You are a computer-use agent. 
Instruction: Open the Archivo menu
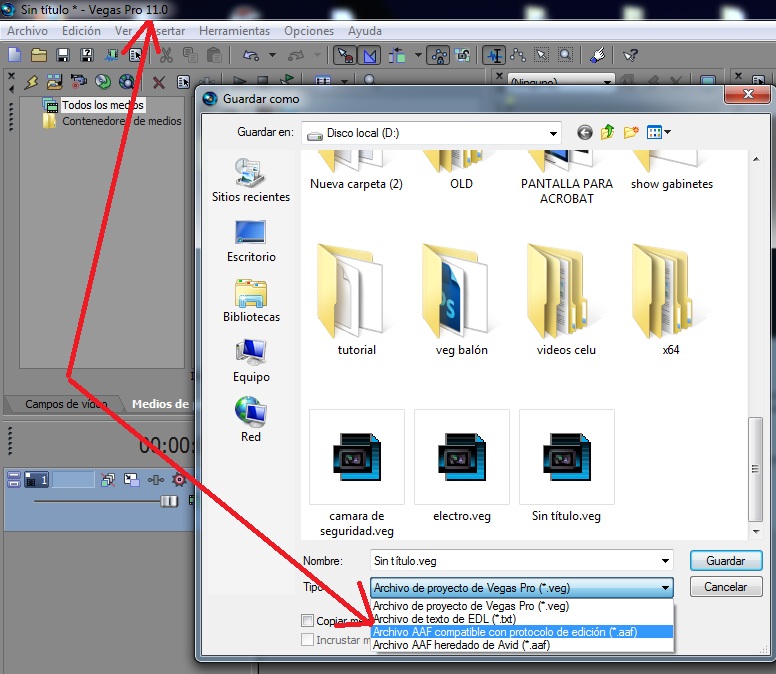[x=28, y=31]
